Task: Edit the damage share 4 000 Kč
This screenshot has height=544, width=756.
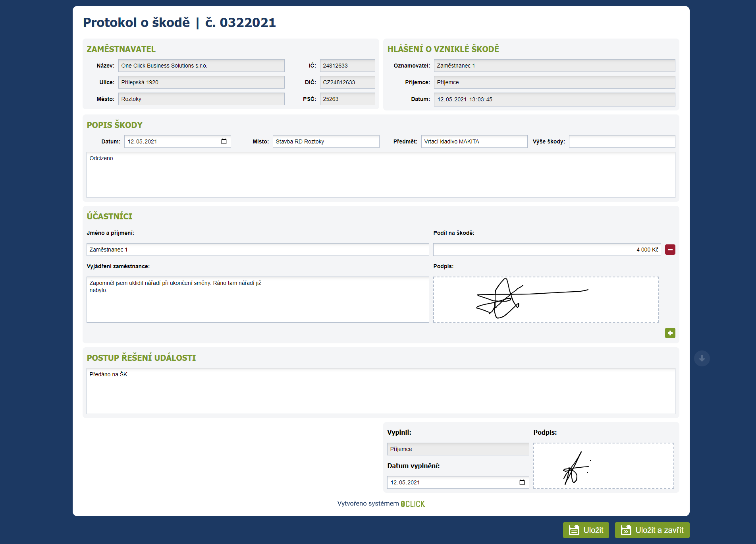Action: tap(547, 250)
